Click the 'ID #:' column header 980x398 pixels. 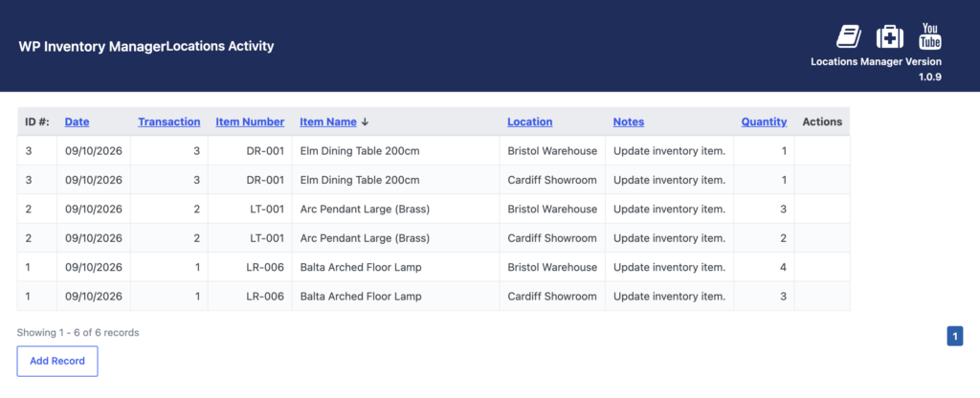[37, 122]
